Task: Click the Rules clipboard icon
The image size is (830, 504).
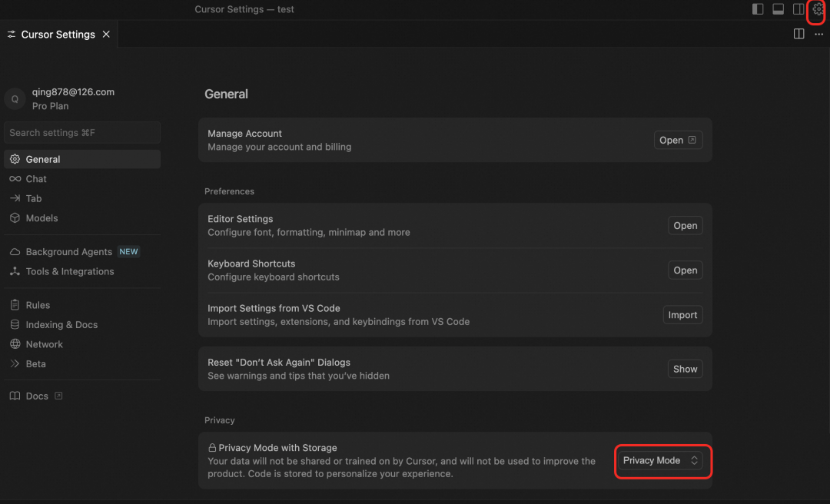Action: (x=15, y=305)
